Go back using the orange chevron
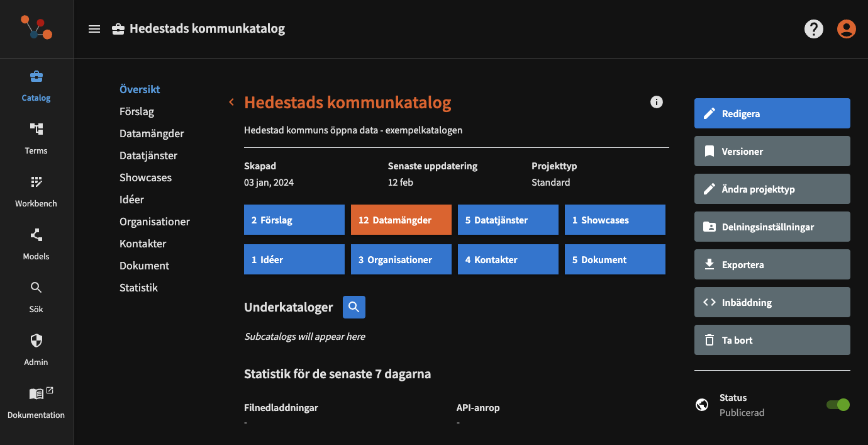This screenshot has height=445, width=868. pos(231,102)
